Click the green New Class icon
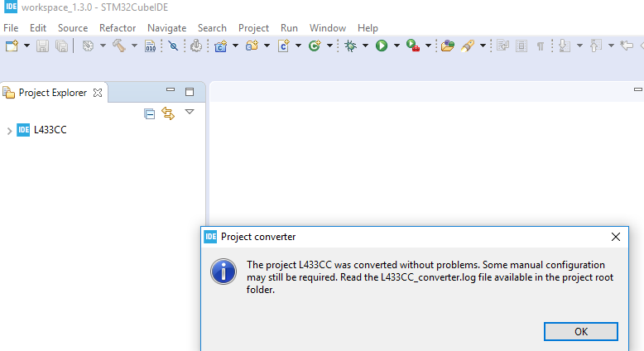The image size is (644, 351). click(x=315, y=46)
